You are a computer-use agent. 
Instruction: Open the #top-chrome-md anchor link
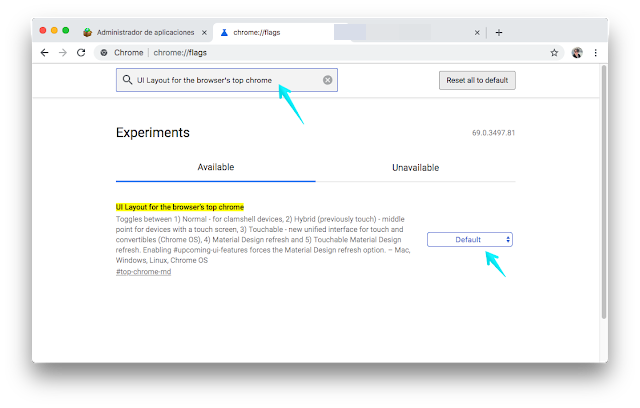point(143,272)
